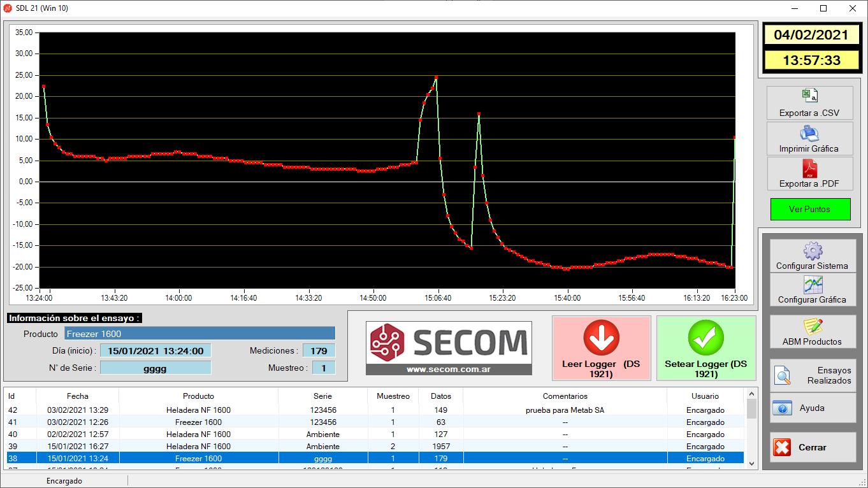Click the printer icon for Imprimir Gráfica

click(x=809, y=133)
